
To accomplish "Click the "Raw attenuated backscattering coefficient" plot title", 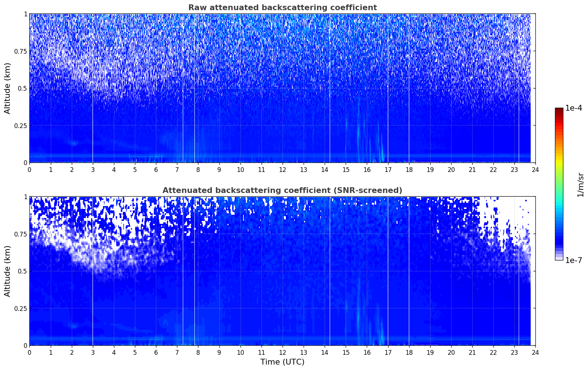I will (x=282, y=8).
